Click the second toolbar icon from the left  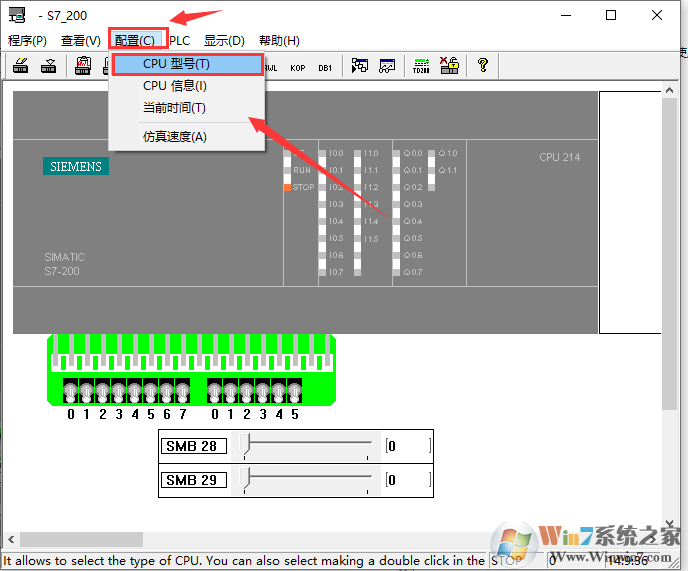click(48, 67)
